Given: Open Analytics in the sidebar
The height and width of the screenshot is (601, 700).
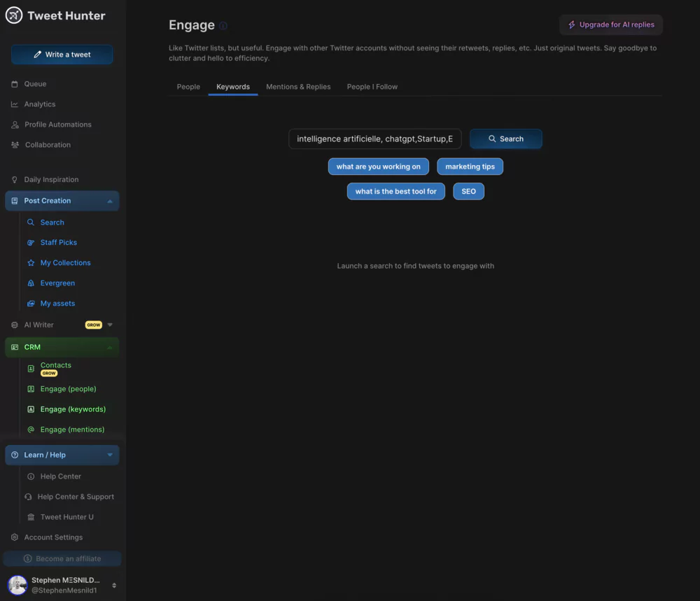Looking at the screenshot, I should [40, 104].
